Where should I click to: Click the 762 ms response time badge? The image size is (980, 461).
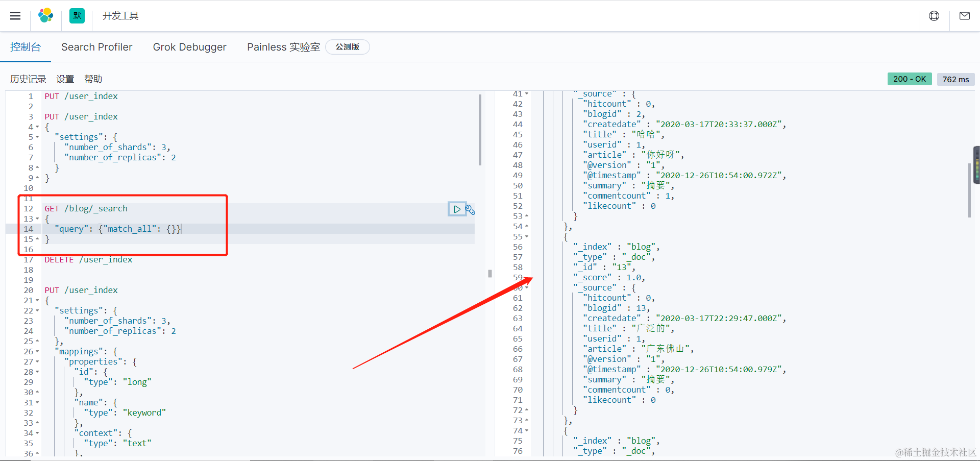coord(956,79)
